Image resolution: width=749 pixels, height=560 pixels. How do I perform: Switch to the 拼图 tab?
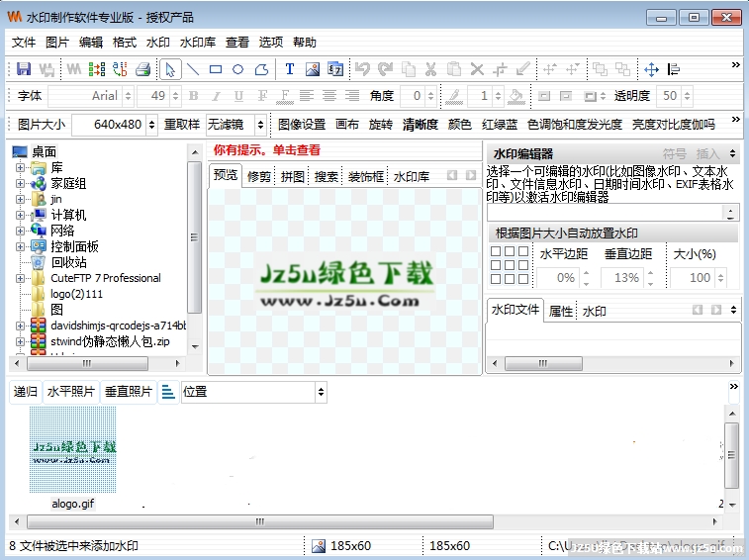[292, 177]
